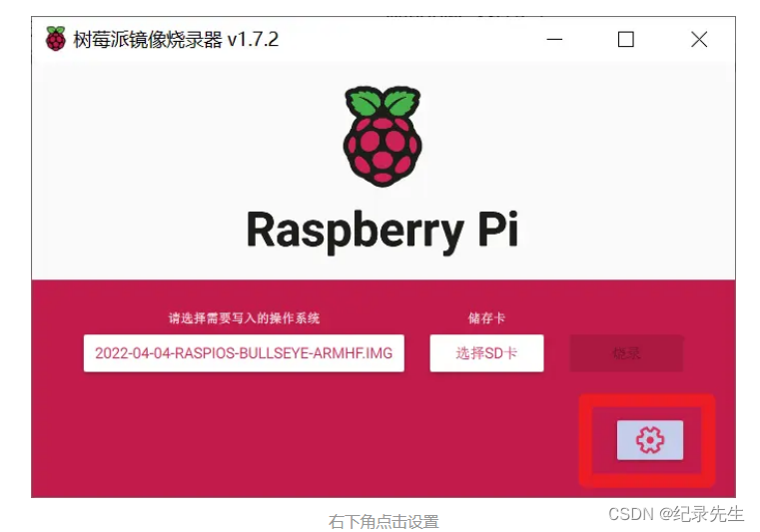Click the 储存卡 label
This screenshot has height=532, width=760.
(x=486, y=318)
